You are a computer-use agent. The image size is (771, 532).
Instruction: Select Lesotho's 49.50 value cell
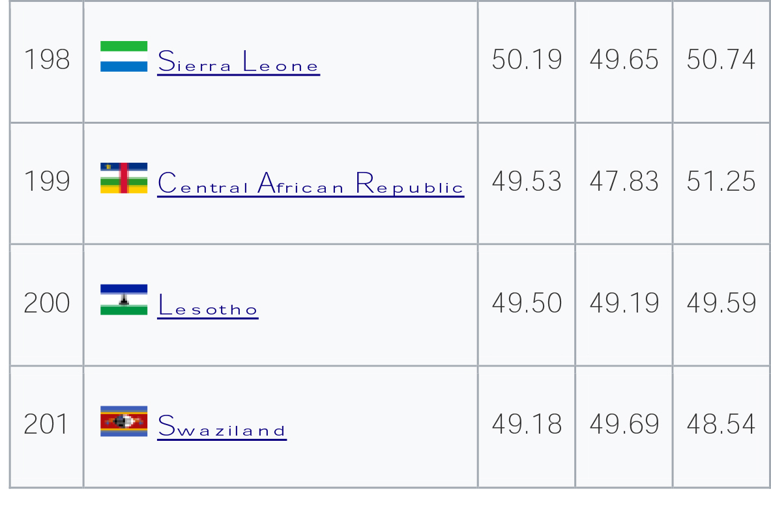(x=527, y=305)
